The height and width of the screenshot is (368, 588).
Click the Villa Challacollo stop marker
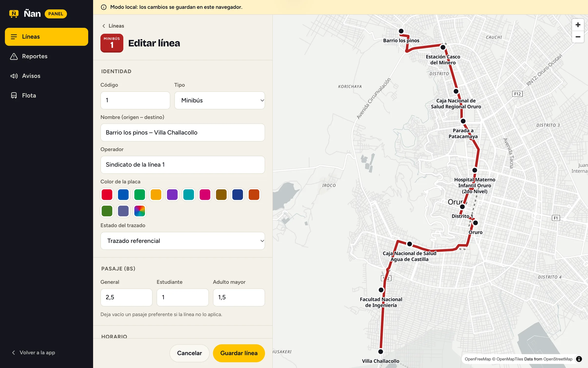[380, 352]
